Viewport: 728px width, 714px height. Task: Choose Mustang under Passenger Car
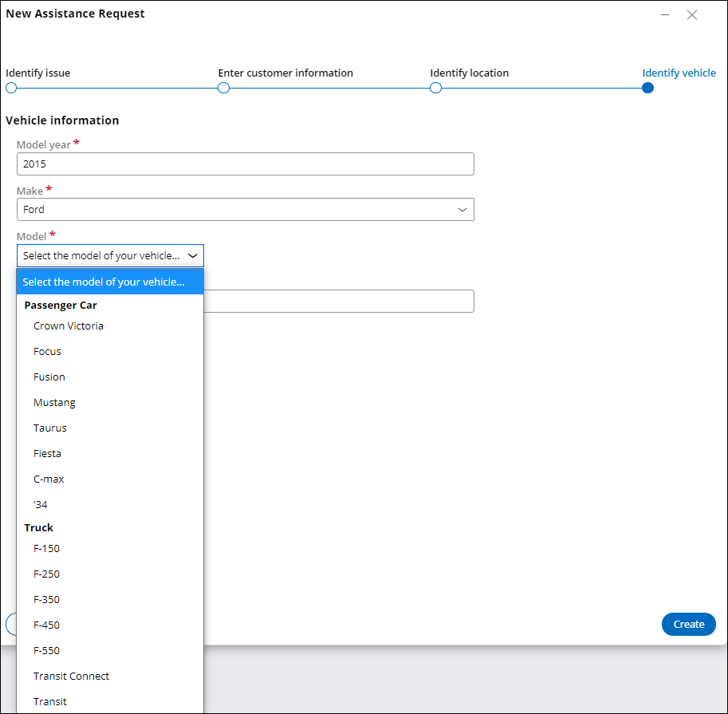tap(54, 402)
